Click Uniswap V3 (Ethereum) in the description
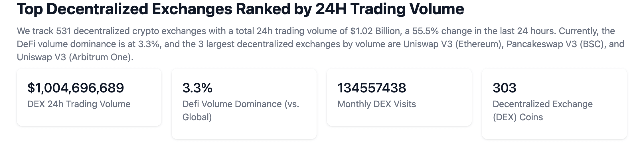Viewport: 644px width, 149px height. 453,44
